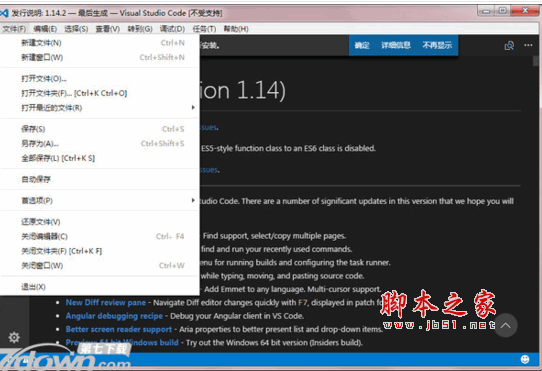Select 新建文件(N) from the file menu
The width and height of the screenshot is (542, 371).
100,43
